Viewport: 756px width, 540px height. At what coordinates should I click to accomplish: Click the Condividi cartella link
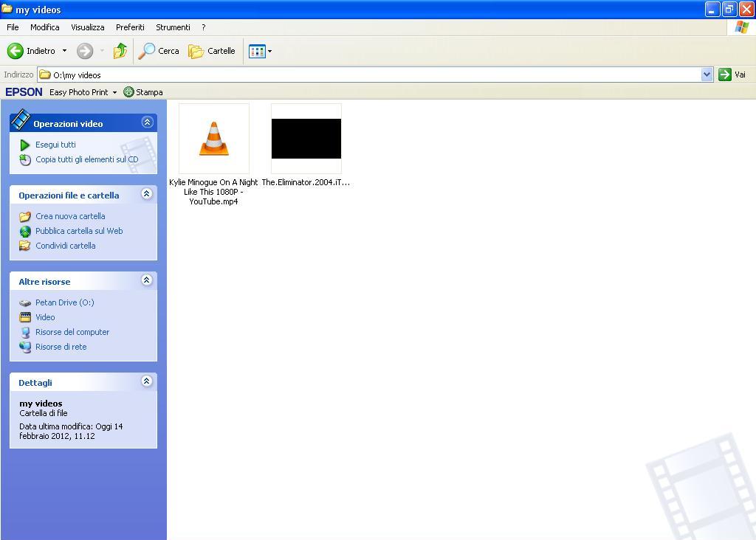(66, 246)
